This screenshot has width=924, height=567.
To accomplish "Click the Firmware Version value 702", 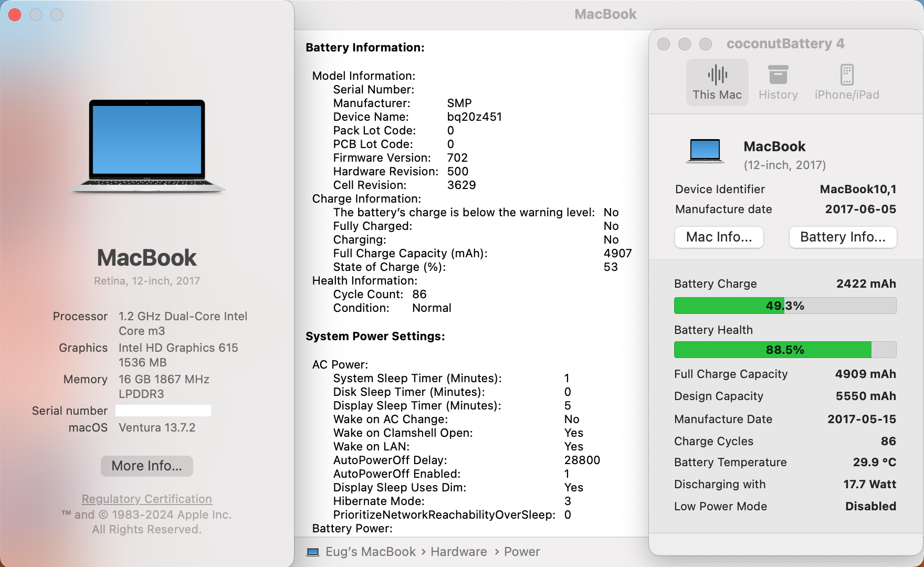I will (457, 157).
